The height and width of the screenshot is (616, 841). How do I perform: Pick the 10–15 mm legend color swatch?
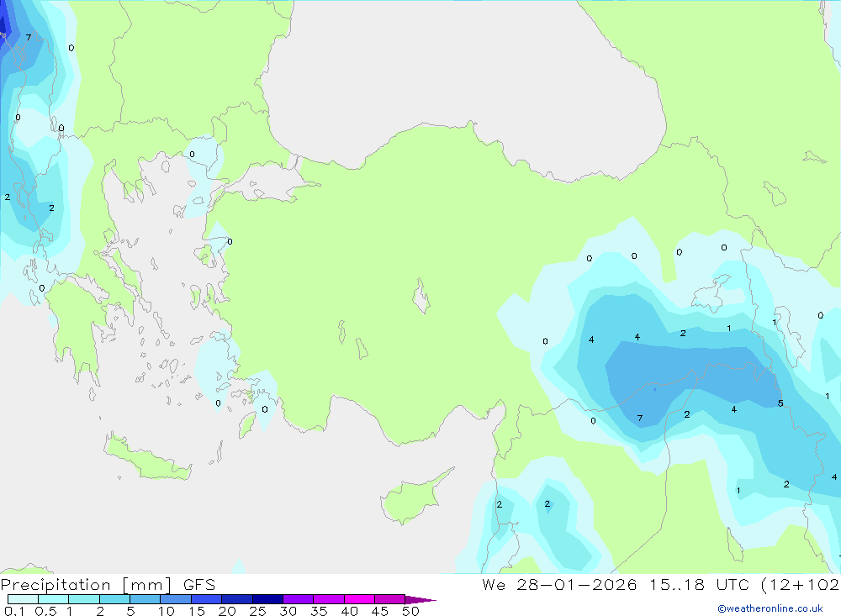(176, 599)
